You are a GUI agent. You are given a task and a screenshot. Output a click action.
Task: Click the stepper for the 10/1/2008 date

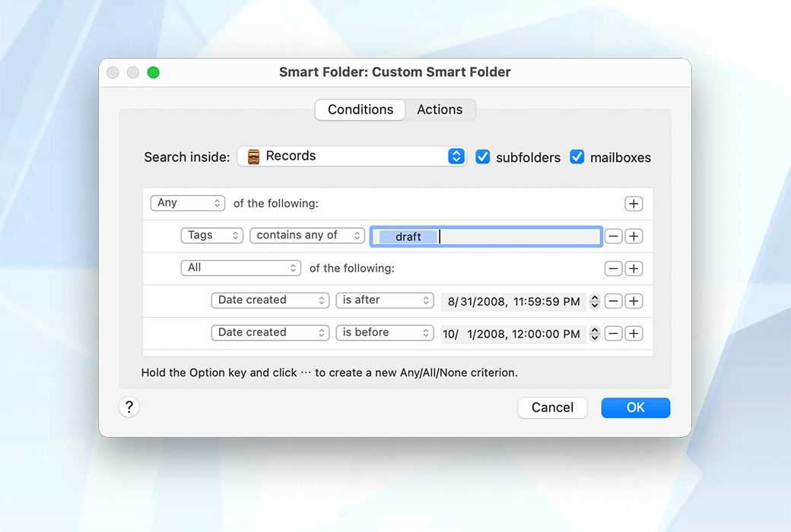pos(595,334)
